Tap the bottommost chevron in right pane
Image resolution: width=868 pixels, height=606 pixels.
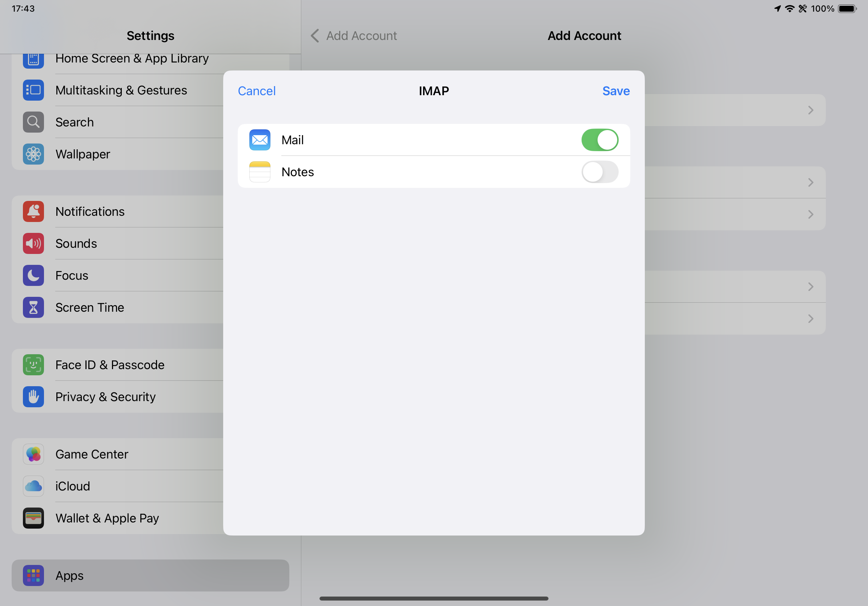tap(811, 319)
